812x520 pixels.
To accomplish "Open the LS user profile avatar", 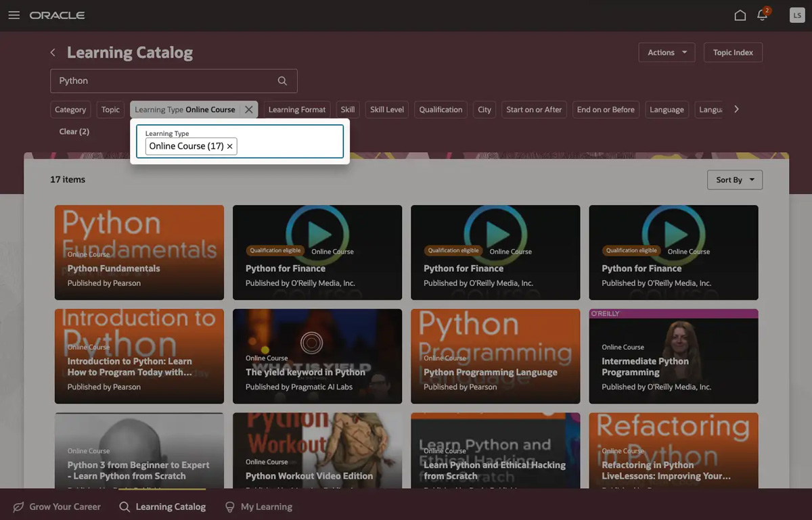I will (x=796, y=16).
